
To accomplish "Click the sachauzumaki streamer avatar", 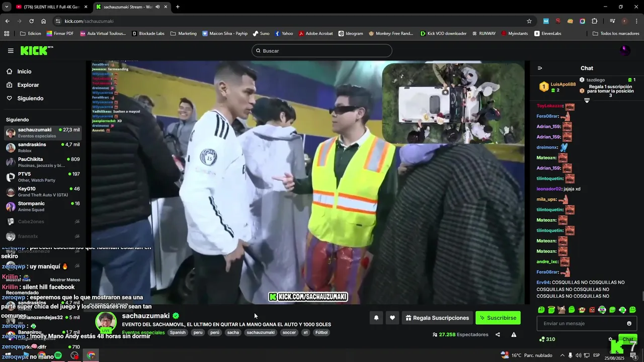I will (x=106, y=323).
